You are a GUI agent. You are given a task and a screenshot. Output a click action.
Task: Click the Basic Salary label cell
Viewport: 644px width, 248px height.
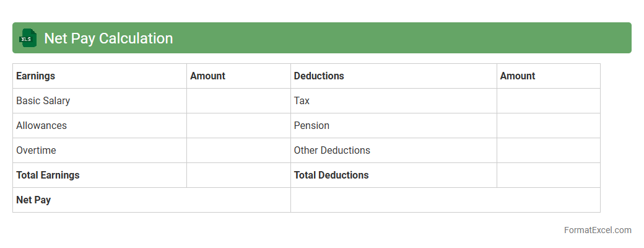pos(99,101)
